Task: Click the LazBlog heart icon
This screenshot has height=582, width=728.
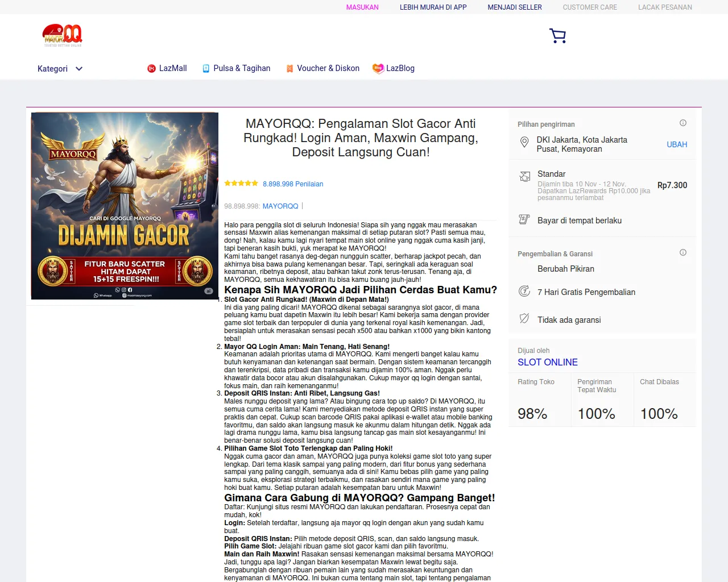Action: tap(378, 68)
